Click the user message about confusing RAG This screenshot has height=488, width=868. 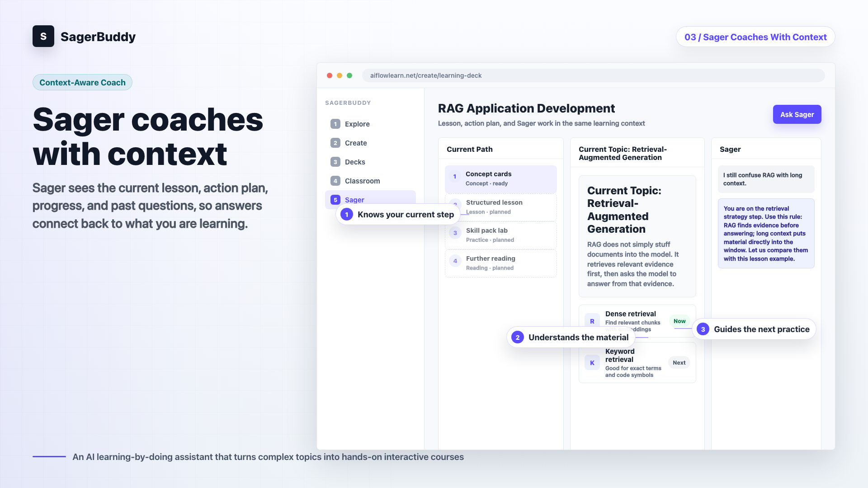point(766,179)
